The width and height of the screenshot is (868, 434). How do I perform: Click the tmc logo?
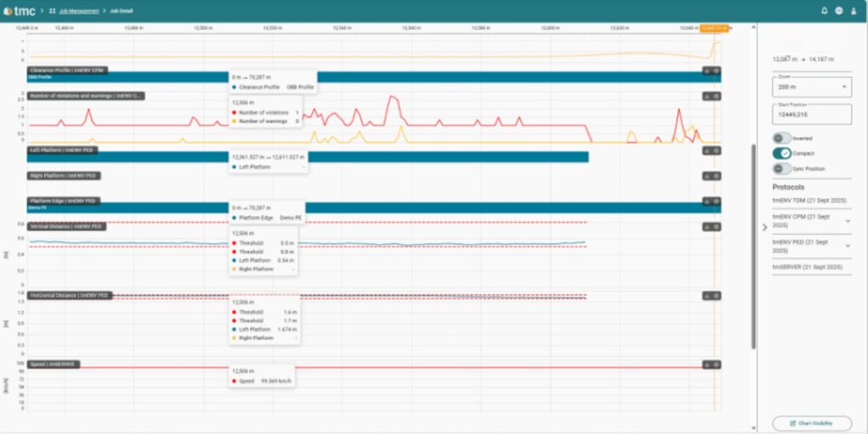click(x=22, y=11)
